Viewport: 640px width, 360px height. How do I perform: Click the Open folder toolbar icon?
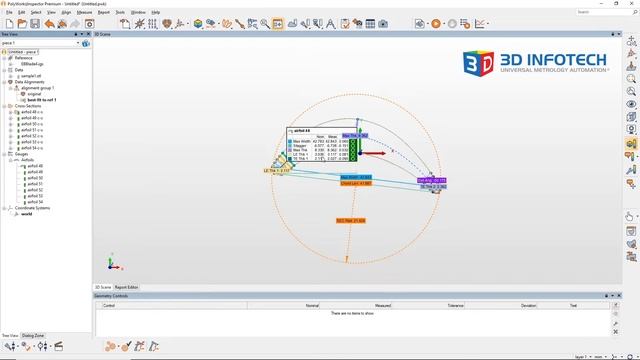point(22,24)
